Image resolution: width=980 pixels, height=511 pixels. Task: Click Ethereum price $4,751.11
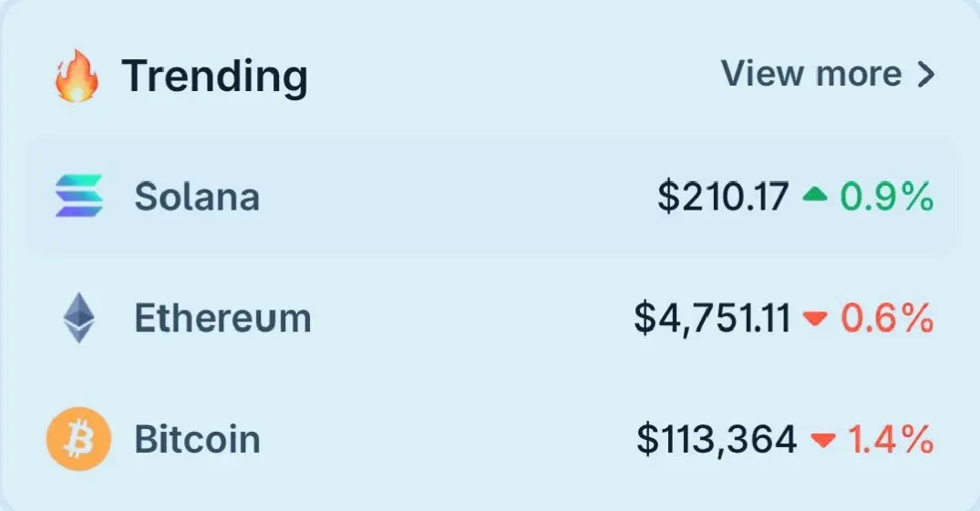coord(712,318)
